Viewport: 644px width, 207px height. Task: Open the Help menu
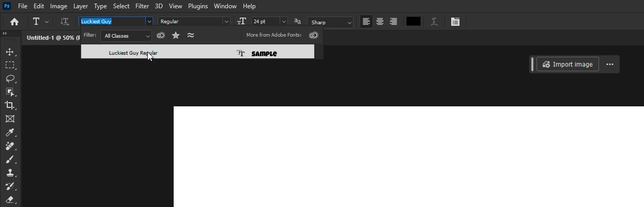pyautogui.click(x=249, y=6)
